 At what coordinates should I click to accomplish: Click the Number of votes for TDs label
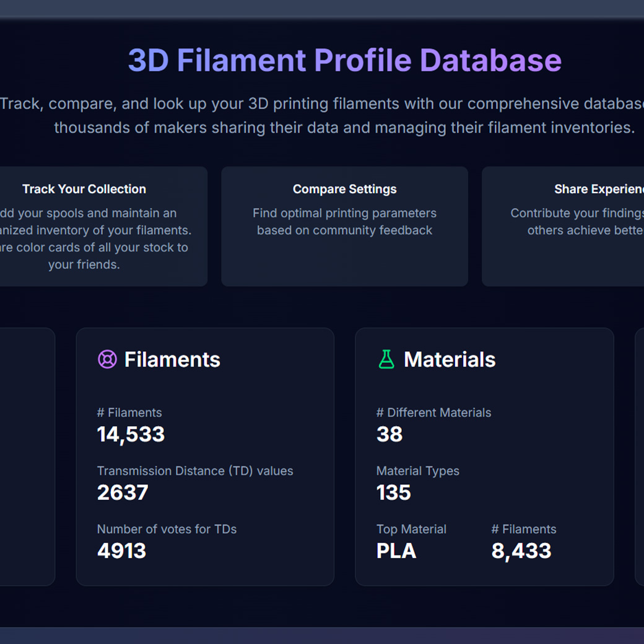[x=167, y=529]
